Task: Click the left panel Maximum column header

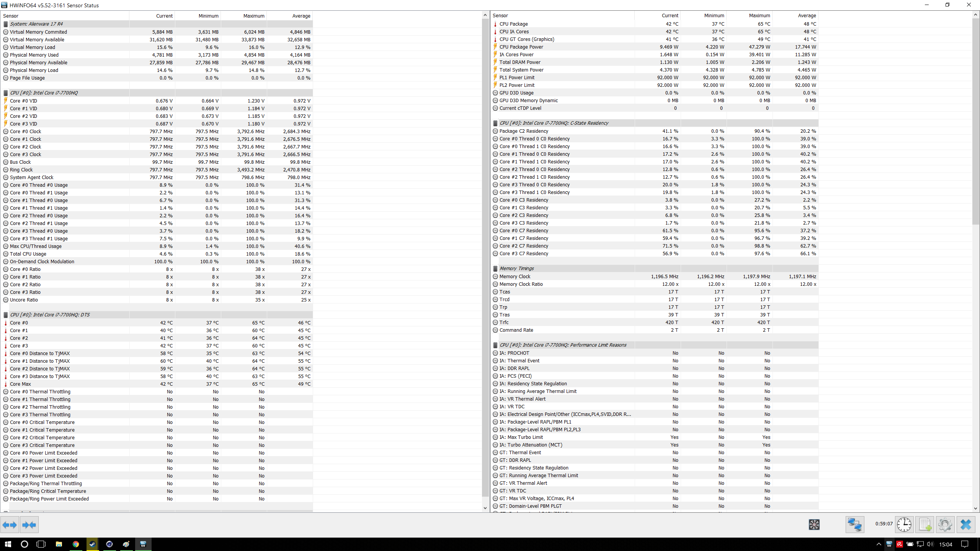Action: 253,16
